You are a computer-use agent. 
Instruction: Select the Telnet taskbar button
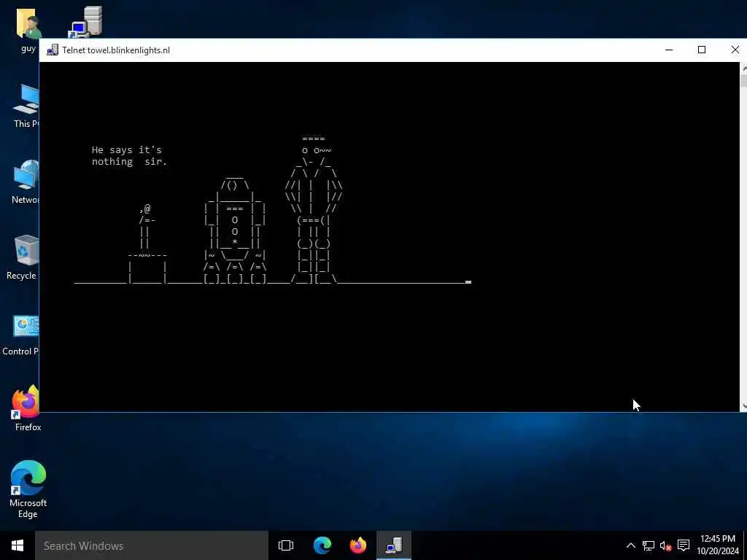point(394,545)
